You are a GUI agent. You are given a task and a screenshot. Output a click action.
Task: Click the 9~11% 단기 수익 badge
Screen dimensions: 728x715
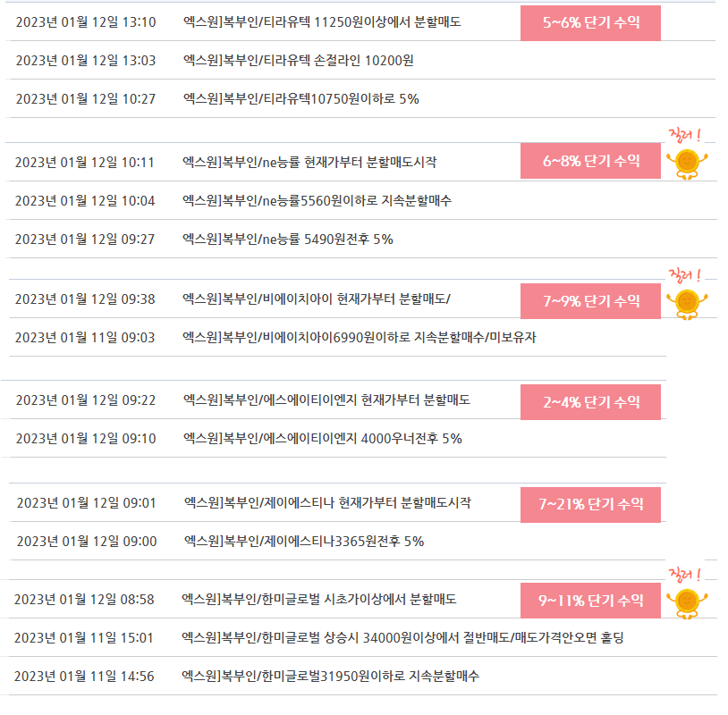tap(590, 601)
